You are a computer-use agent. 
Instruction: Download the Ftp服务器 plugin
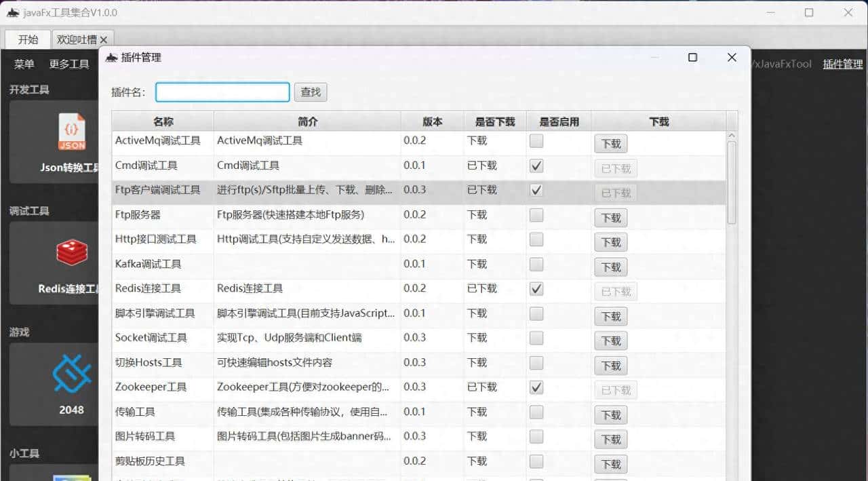tap(610, 217)
